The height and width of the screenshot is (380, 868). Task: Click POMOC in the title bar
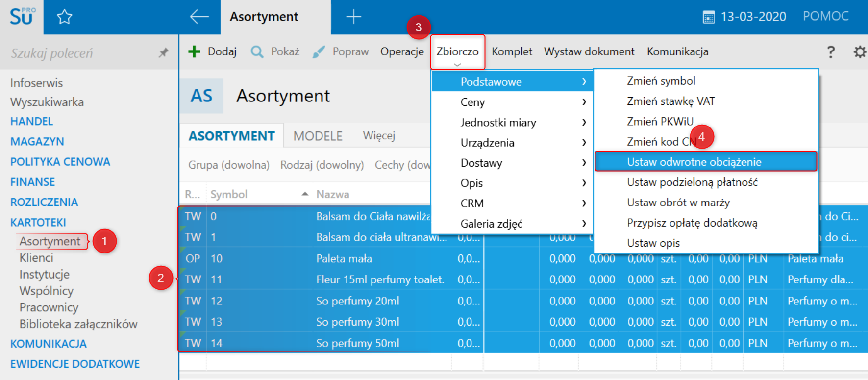[x=825, y=16]
